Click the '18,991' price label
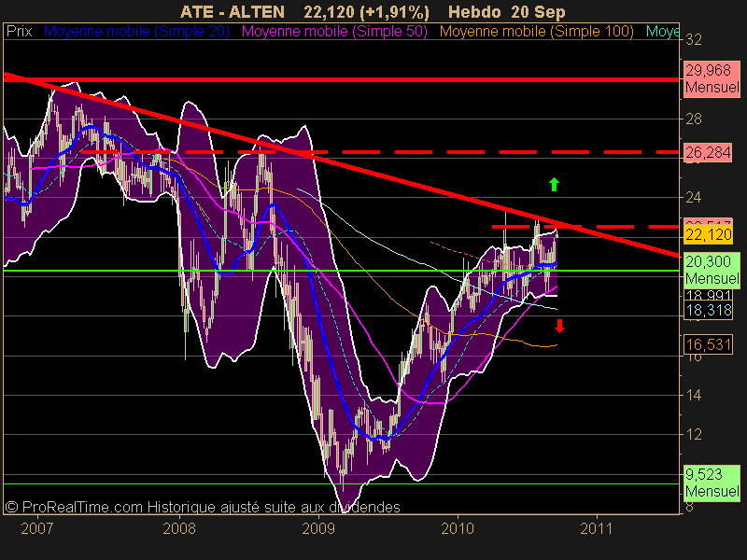Image resolution: width=747 pixels, height=560 pixels. click(708, 295)
